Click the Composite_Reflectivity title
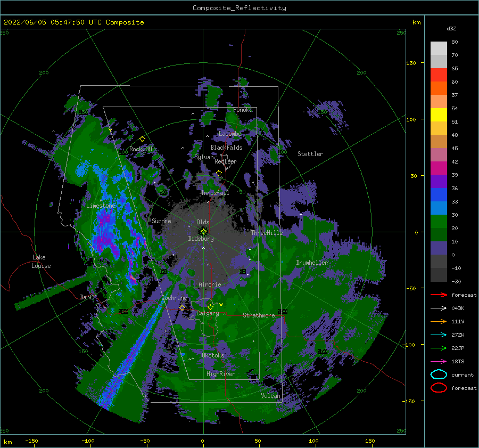The image size is (479, 448). click(240, 8)
